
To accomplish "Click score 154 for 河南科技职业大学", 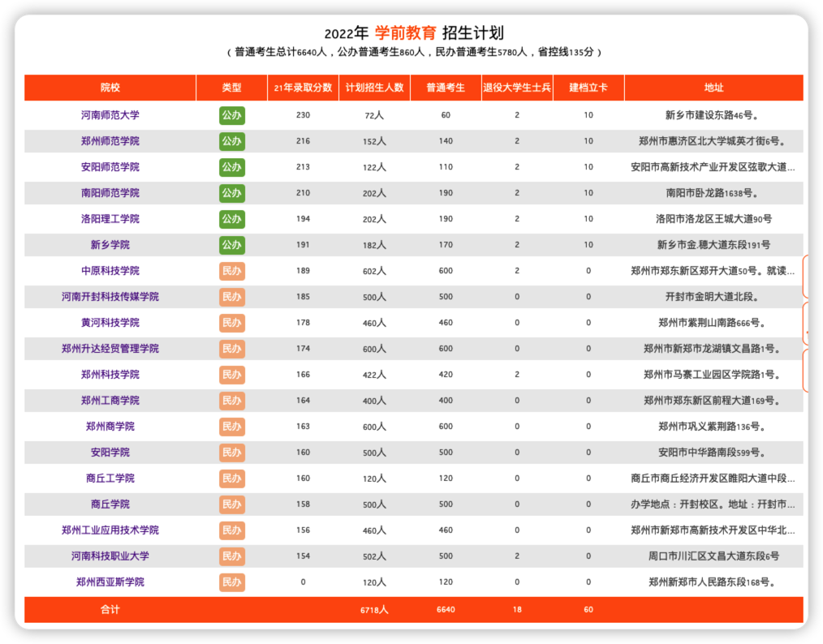I will [x=303, y=556].
